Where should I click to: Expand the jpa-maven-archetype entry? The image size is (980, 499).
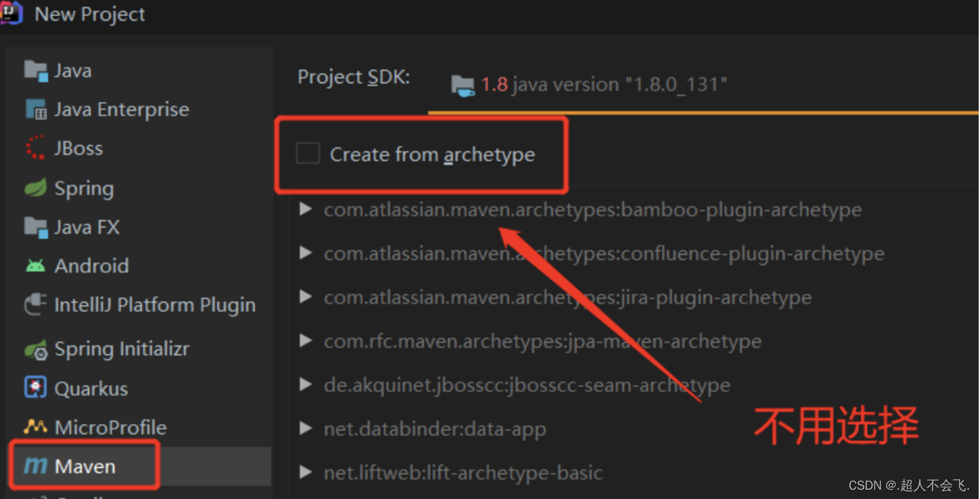coord(305,341)
